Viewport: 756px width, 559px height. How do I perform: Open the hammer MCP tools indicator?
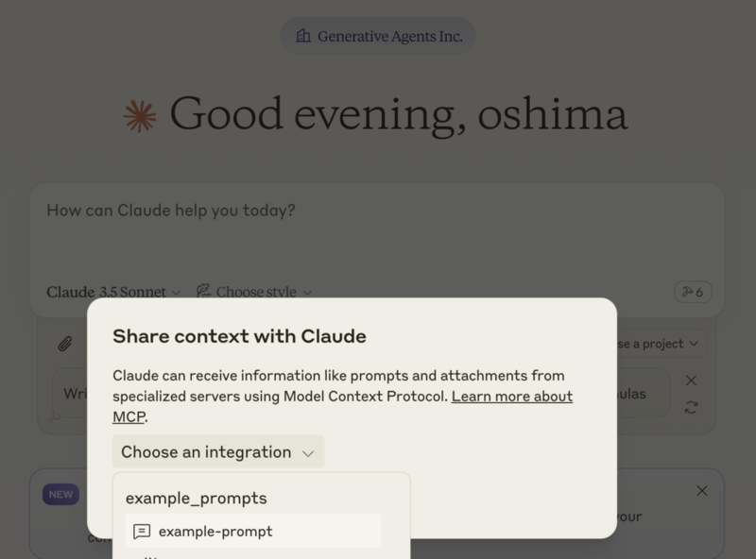[x=693, y=292]
